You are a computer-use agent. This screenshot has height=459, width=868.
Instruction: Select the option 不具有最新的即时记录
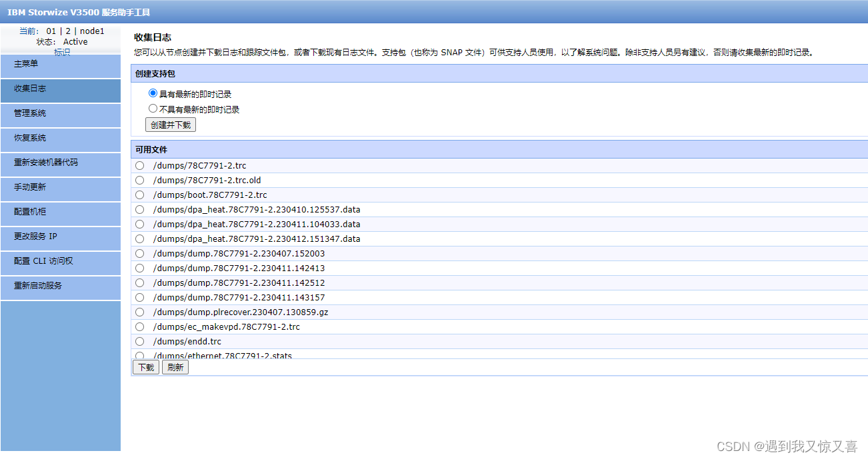[x=153, y=109]
